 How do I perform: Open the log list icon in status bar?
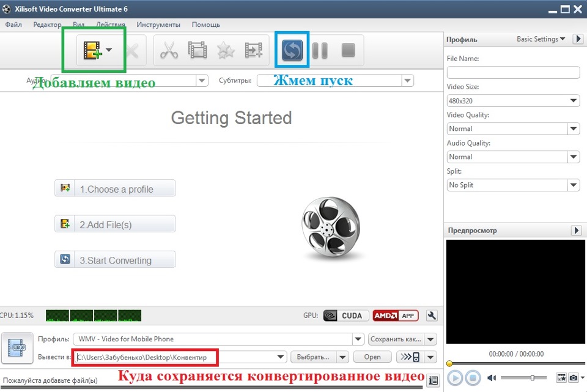[433, 380]
